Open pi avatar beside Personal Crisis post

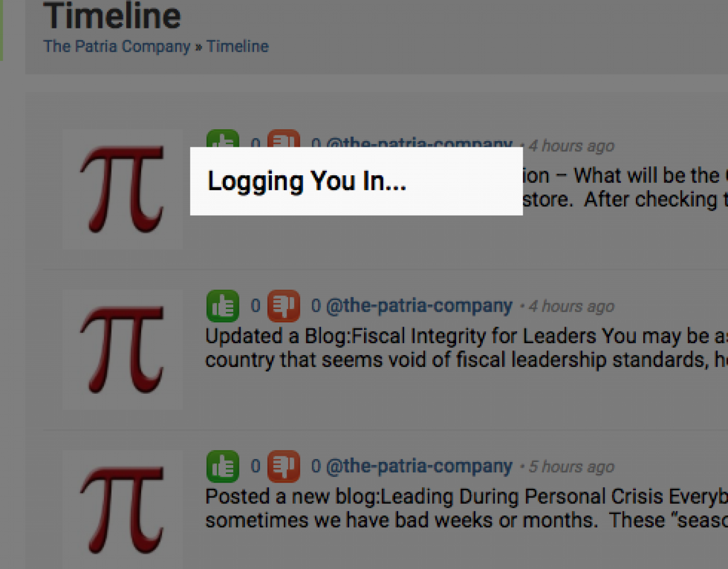coord(122,510)
